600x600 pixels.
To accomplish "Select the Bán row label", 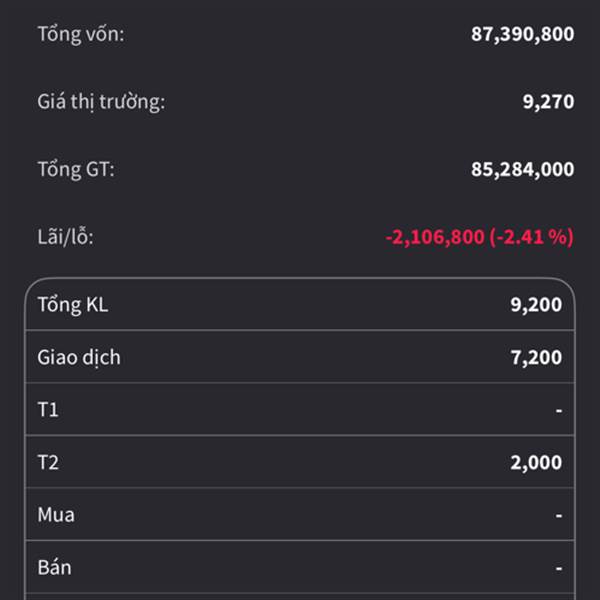I will point(54,567).
